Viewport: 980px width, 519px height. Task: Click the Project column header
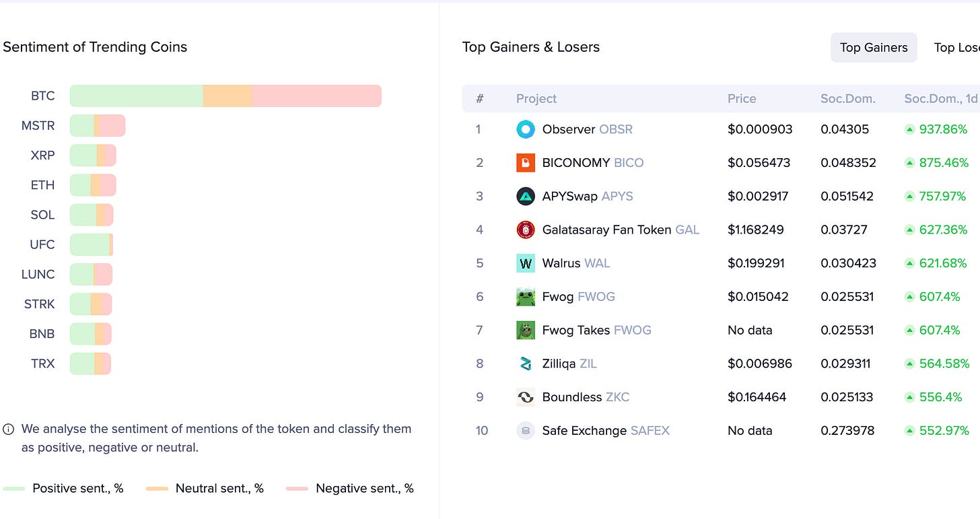536,98
